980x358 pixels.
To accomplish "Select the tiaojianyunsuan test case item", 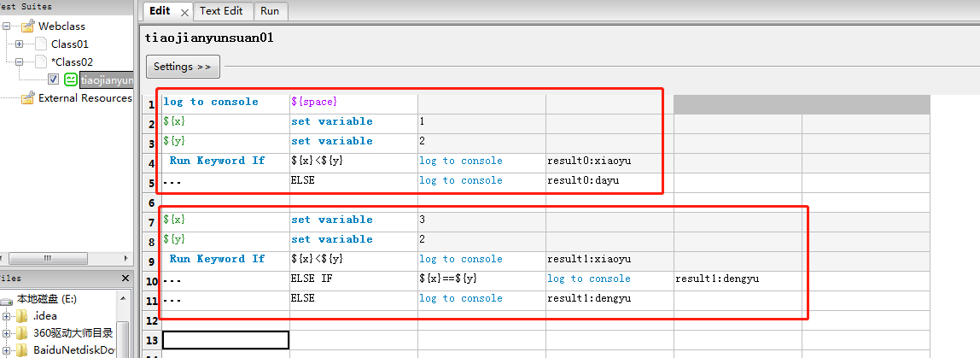I will [x=107, y=80].
